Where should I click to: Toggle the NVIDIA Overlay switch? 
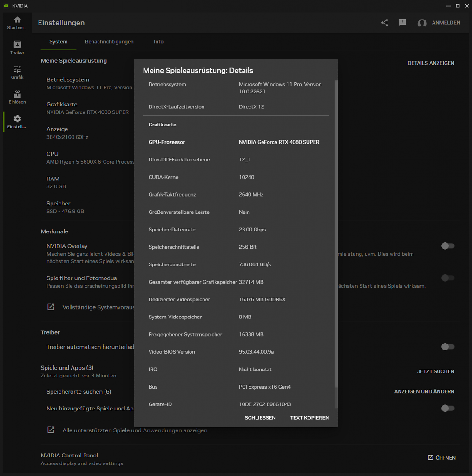pyautogui.click(x=448, y=246)
